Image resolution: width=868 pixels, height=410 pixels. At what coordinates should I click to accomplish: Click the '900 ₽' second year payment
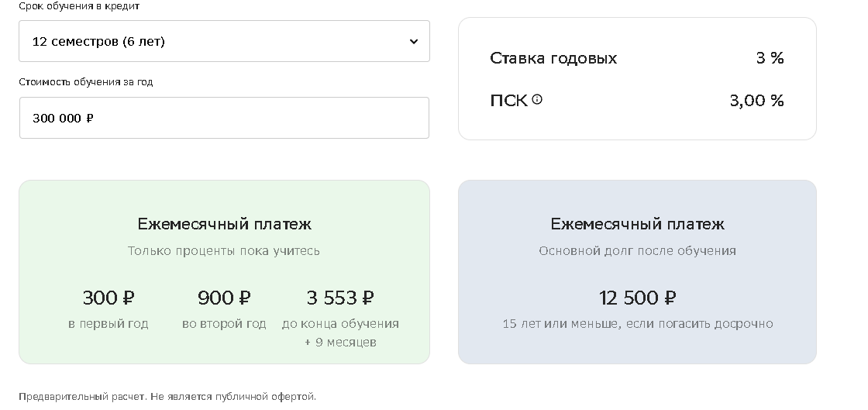[224, 298]
